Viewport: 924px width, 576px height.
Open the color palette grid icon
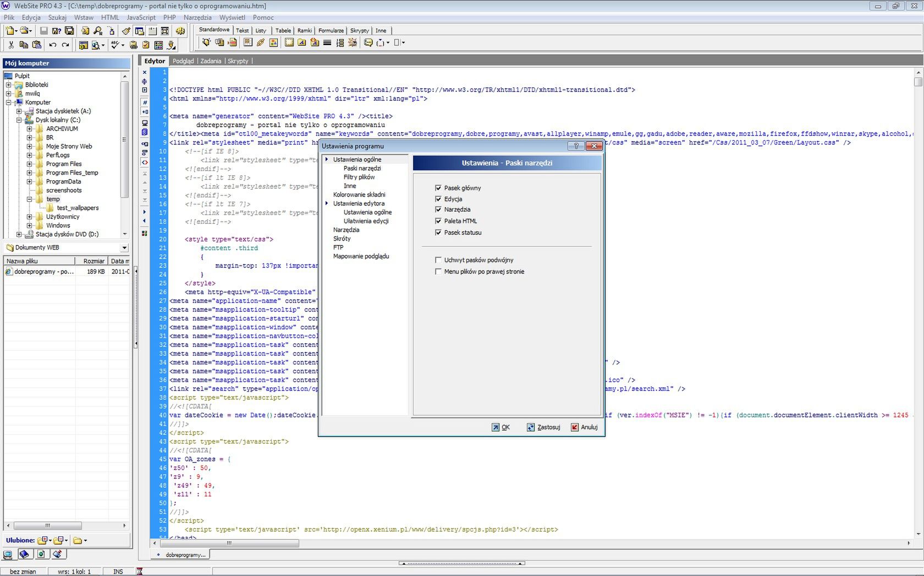[x=158, y=45]
